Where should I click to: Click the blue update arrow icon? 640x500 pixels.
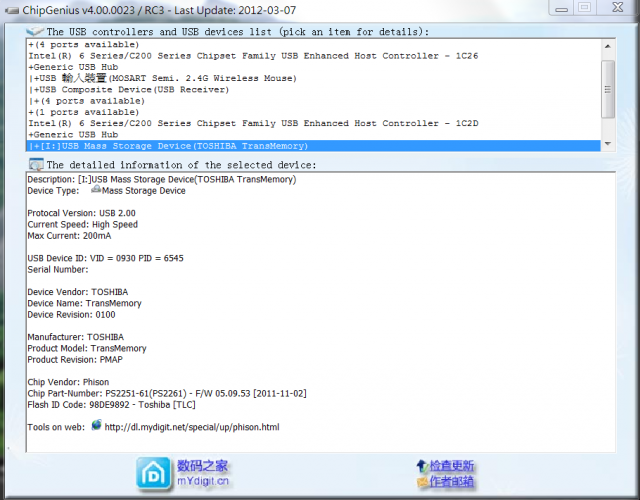(x=422, y=466)
